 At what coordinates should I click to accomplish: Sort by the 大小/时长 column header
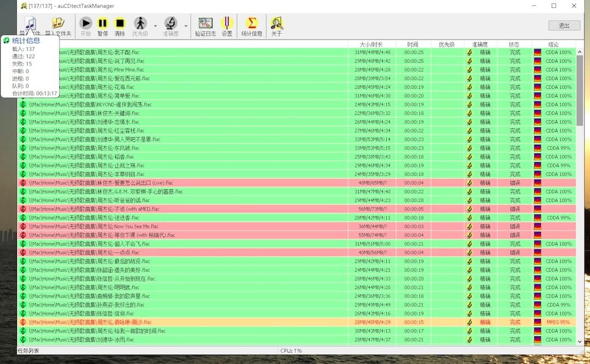(371, 44)
